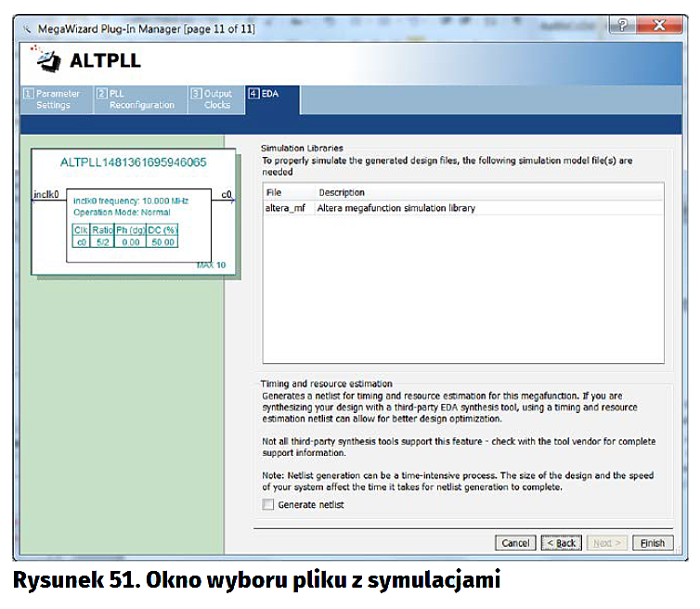Select the EDA tab
Image resolution: width=700 pixels, height=609 pixels.
[269, 94]
